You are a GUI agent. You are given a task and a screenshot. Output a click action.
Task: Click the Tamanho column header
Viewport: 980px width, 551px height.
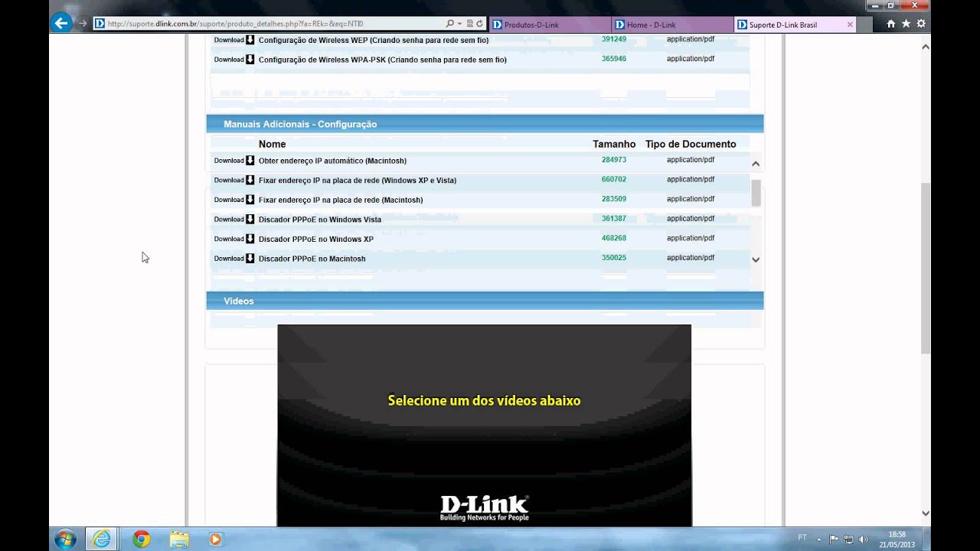pos(614,144)
